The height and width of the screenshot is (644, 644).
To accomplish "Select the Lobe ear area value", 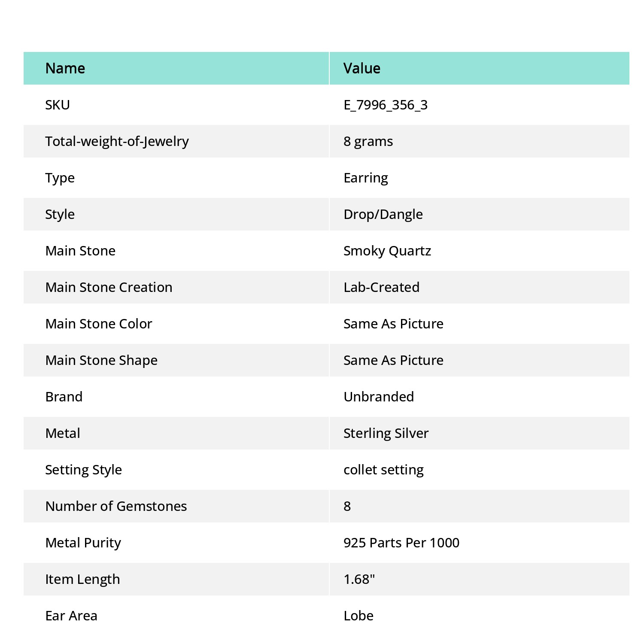I will [358, 616].
